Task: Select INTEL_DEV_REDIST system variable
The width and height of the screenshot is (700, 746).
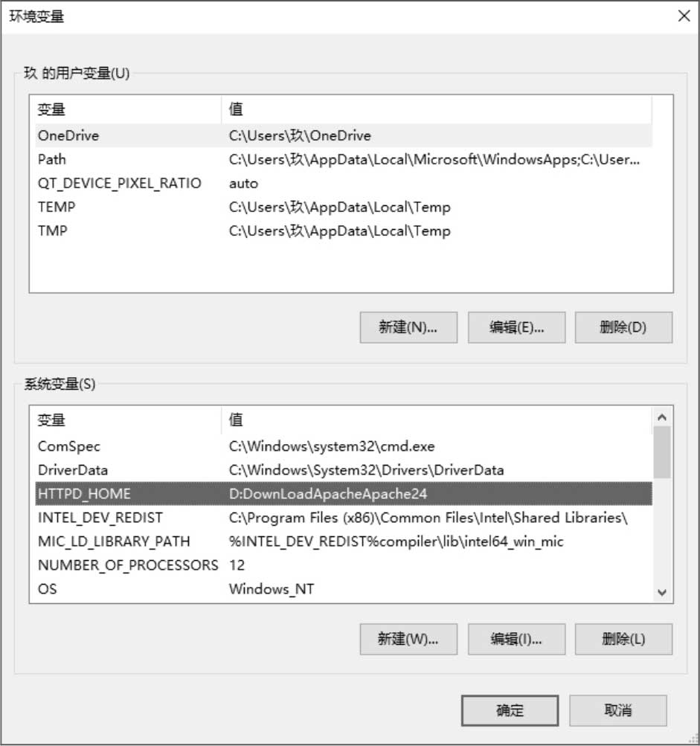Action: coord(344,518)
